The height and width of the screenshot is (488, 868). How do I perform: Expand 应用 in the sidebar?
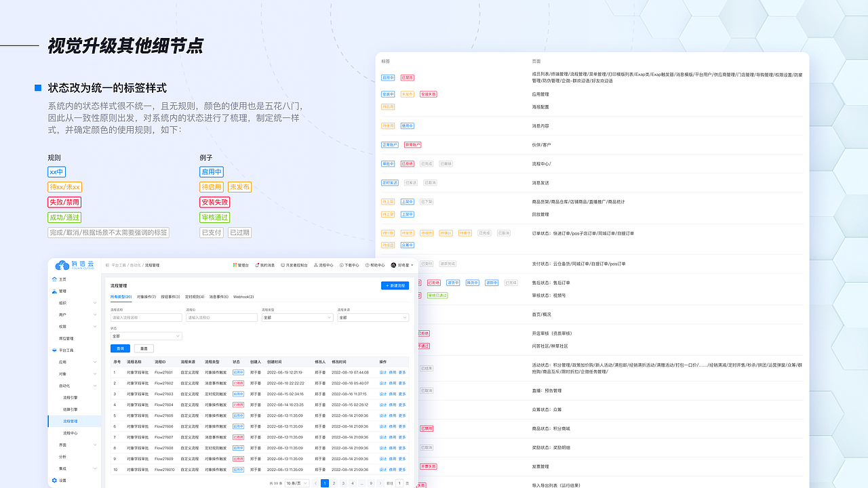click(96, 362)
